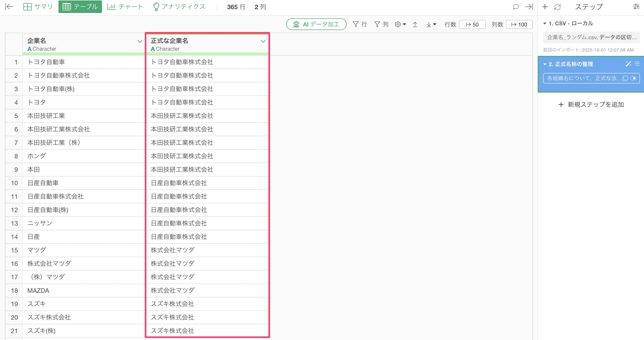Open the hamburger menu on step 2

[x=637, y=64]
